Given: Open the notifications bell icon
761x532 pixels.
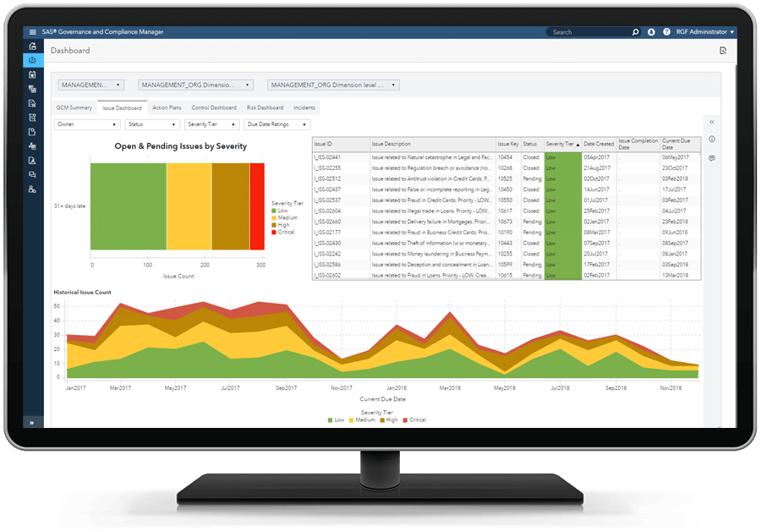Looking at the screenshot, I should [x=651, y=32].
